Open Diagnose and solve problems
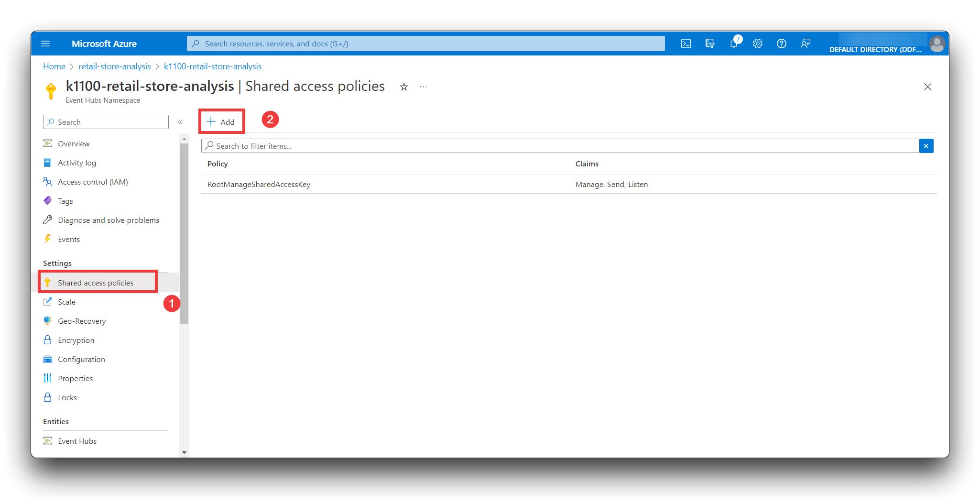The image size is (980, 504). pyautogui.click(x=109, y=220)
